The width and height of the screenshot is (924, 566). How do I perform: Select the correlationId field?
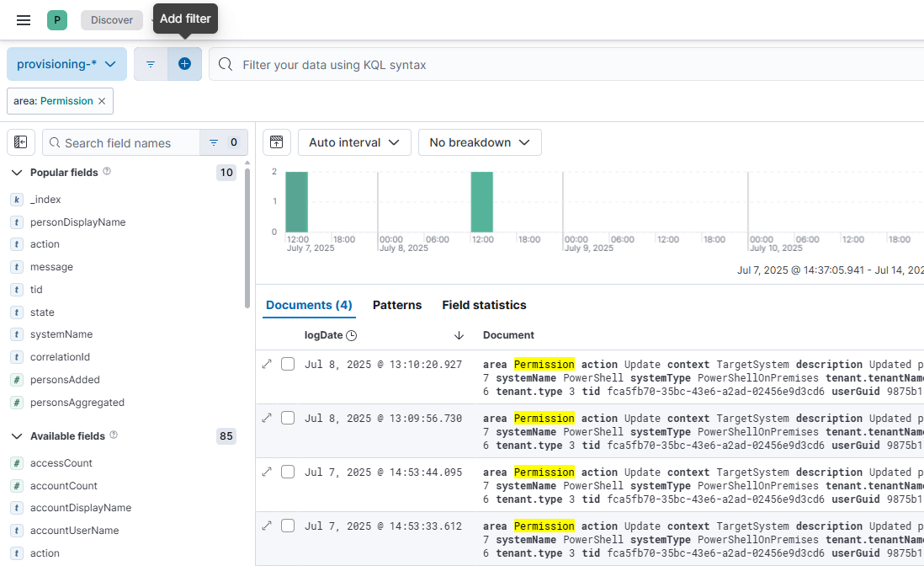point(60,357)
